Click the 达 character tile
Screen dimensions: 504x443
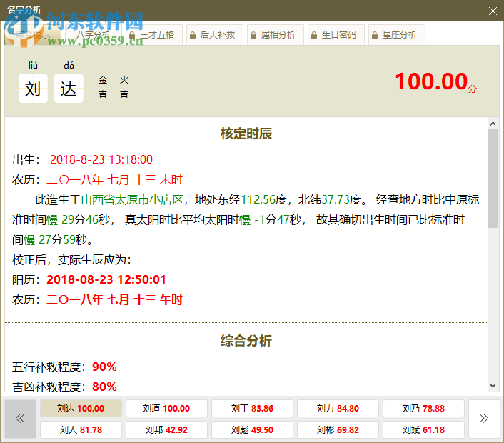[69, 88]
